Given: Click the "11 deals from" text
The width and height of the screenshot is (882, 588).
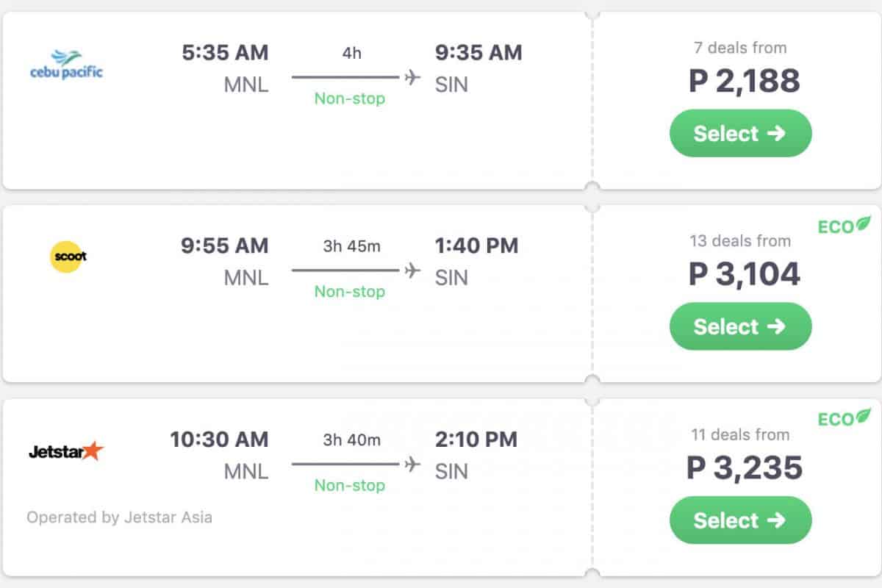Looking at the screenshot, I should (740, 434).
